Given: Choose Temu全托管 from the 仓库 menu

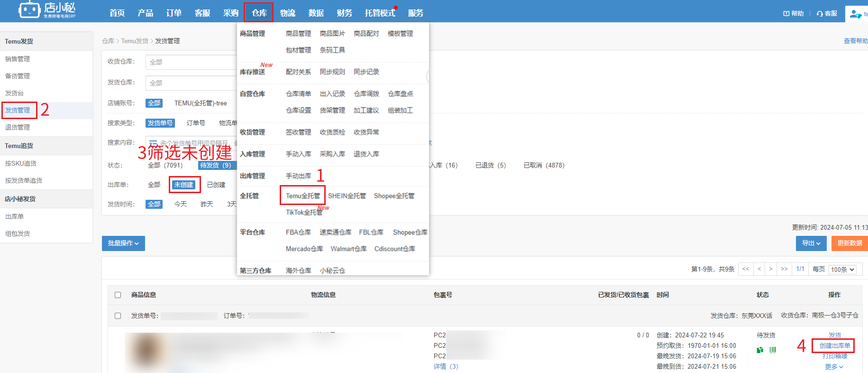Looking at the screenshot, I should coord(303,196).
